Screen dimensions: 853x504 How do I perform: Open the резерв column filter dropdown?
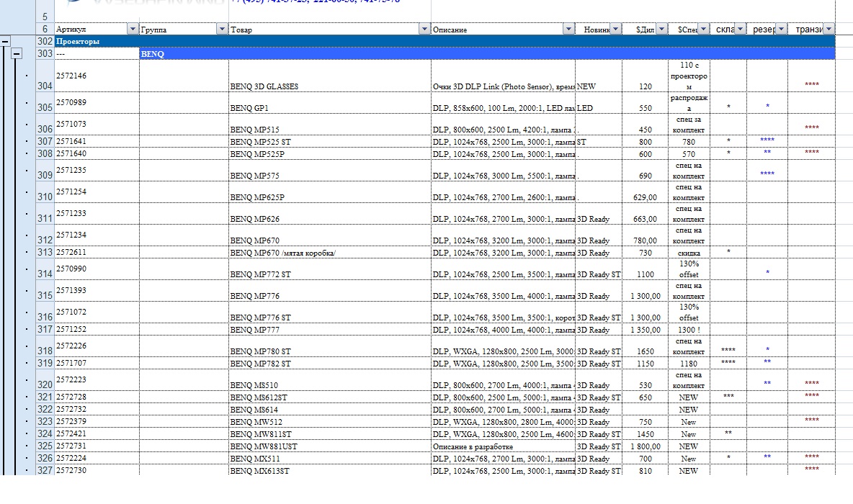781,29
